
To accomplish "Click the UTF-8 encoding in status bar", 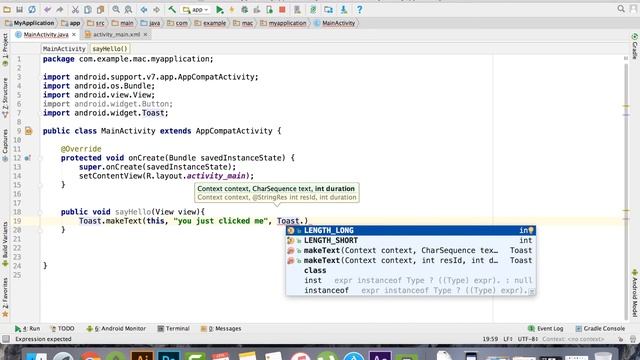I will pos(528,339).
